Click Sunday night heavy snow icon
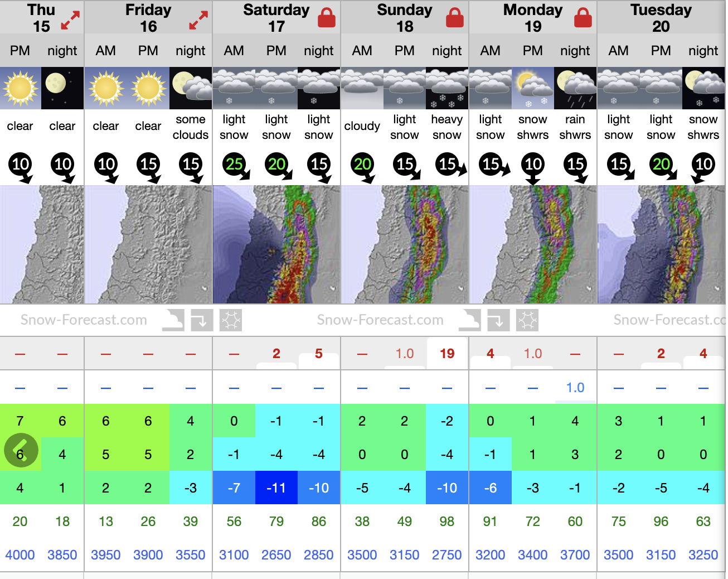Image resolution: width=728 pixels, height=579 pixels. (447, 88)
